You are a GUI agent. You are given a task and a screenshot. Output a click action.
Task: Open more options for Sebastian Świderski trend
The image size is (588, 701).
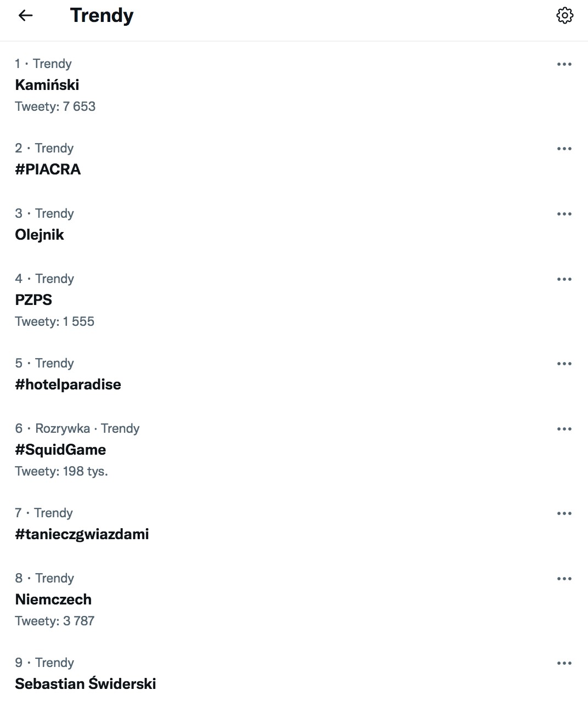coord(564,663)
